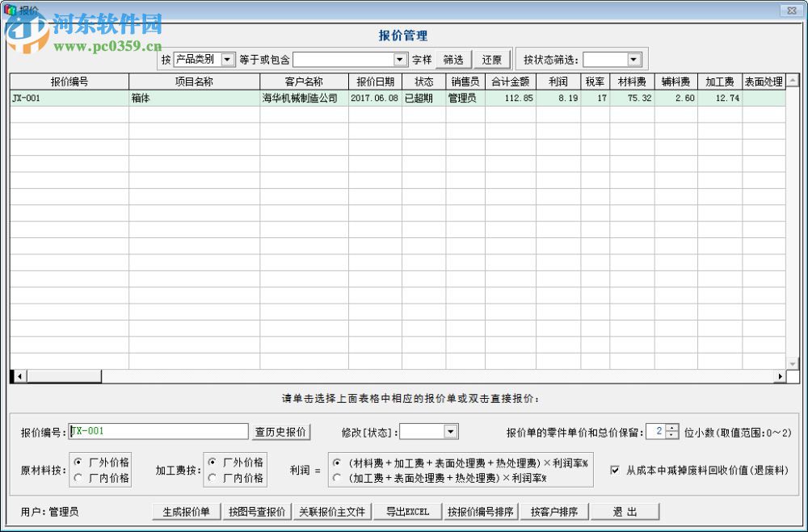Viewport: 808px width, 532px height.
Task: Open the 产品类别 dropdown
Action: pyautogui.click(x=227, y=59)
